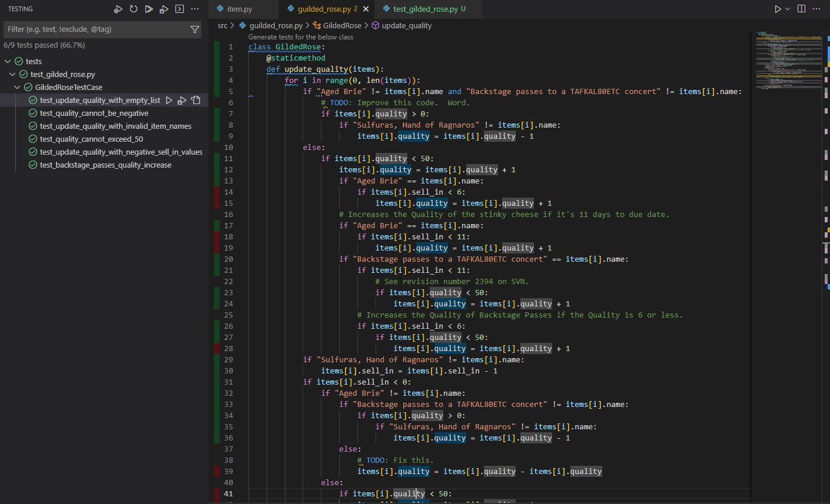Click passed icon of test_update_quality_with_negative_sell_in_values
The height and width of the screenshot is (504, 830).
click(x=33, y=152)
